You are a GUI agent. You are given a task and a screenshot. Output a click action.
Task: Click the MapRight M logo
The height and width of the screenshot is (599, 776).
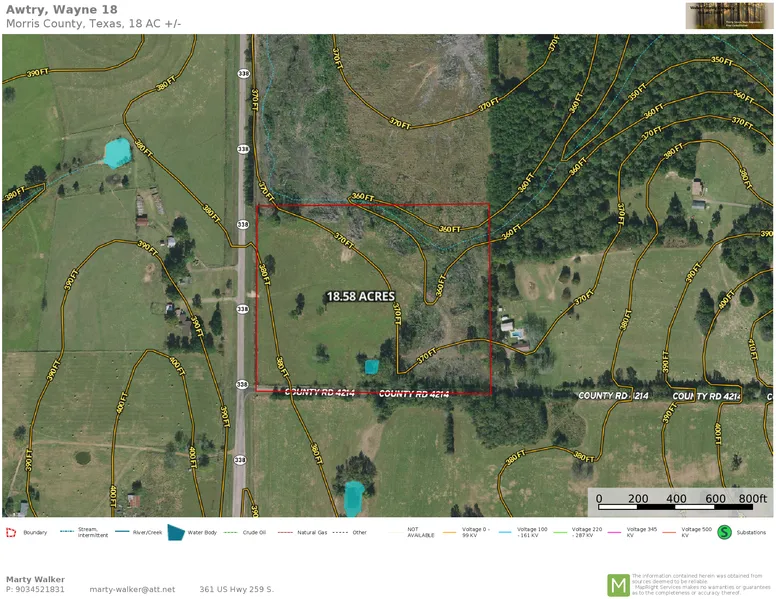(619, 585)
